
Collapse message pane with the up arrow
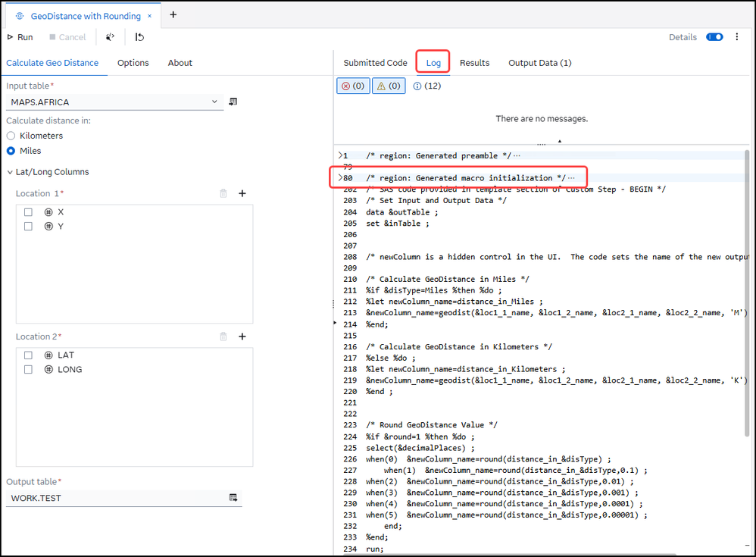click(x=559, y=141)
